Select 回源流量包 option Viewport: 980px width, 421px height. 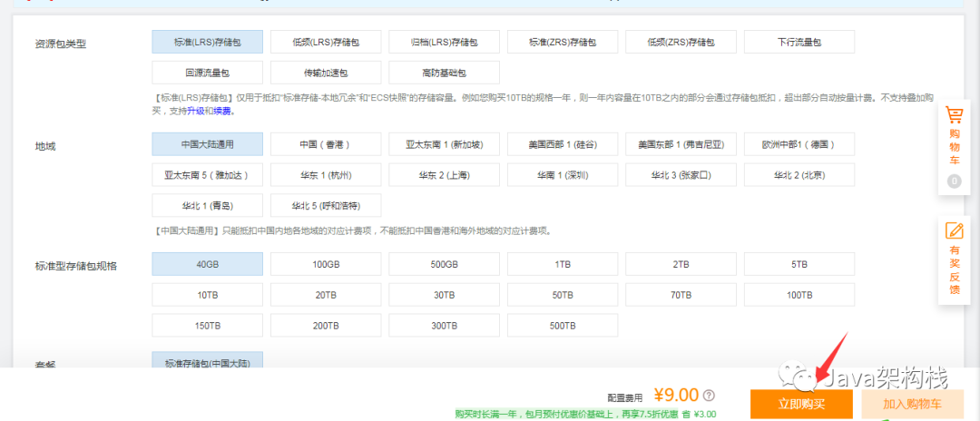coord(207,73)
